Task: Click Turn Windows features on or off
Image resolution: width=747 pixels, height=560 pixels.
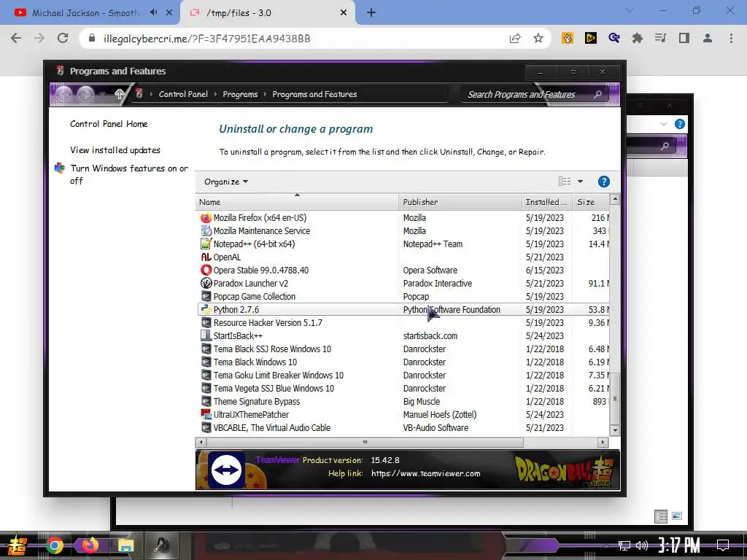Action: tap(128, 174)
